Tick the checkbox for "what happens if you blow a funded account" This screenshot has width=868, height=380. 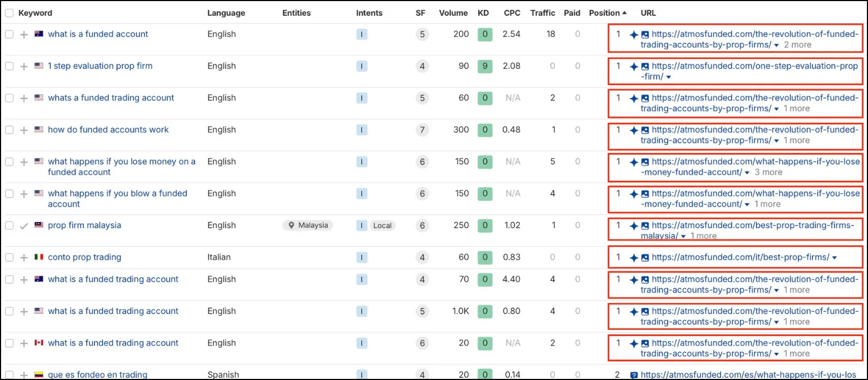pyautogui.click(x=9, y=194)
